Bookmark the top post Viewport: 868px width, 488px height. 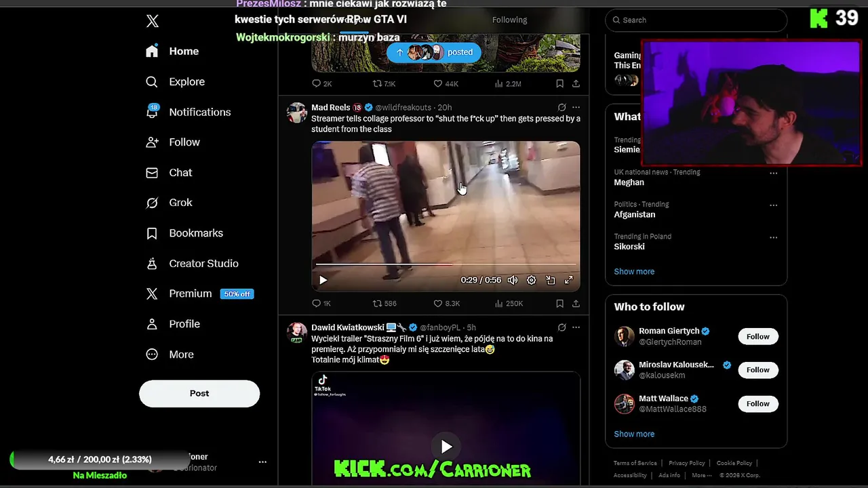559,84
